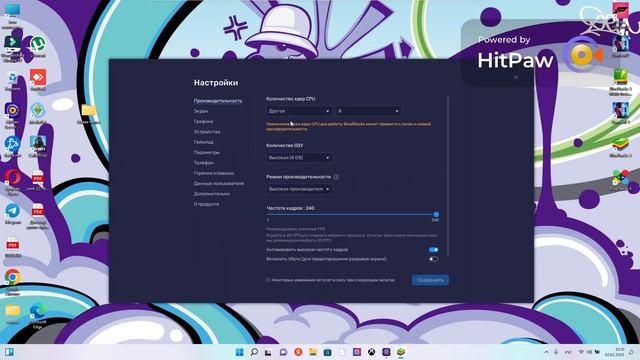640x360 pixels.
Task: Select the Производительность settings tab
Action: click(x=218, y=101)
